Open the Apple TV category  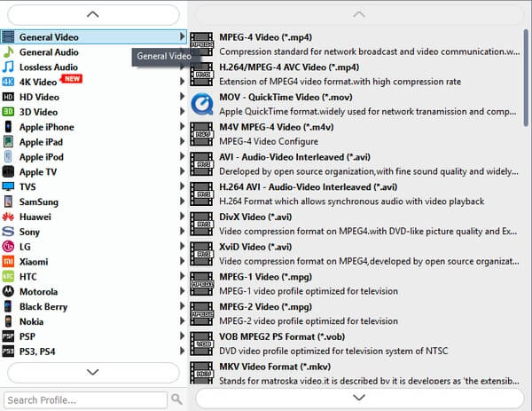[x=94, y=171]
